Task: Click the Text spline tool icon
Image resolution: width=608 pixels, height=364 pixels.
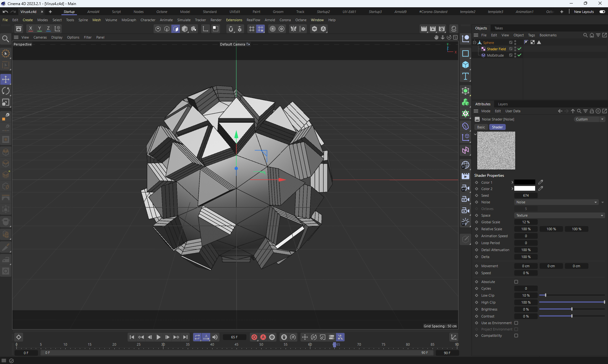Action: click(465, 76)
